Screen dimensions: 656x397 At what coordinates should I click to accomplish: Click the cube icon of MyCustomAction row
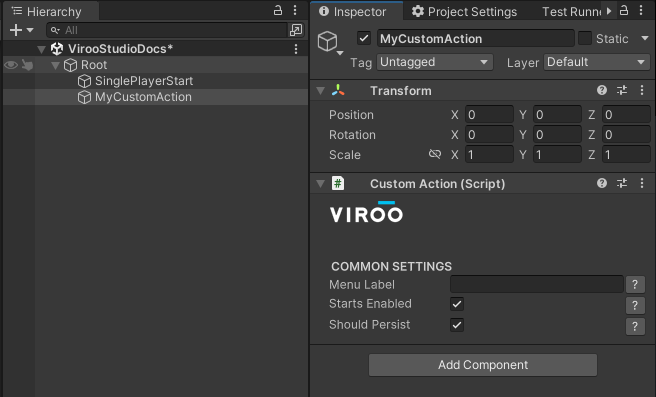[85, 97]
